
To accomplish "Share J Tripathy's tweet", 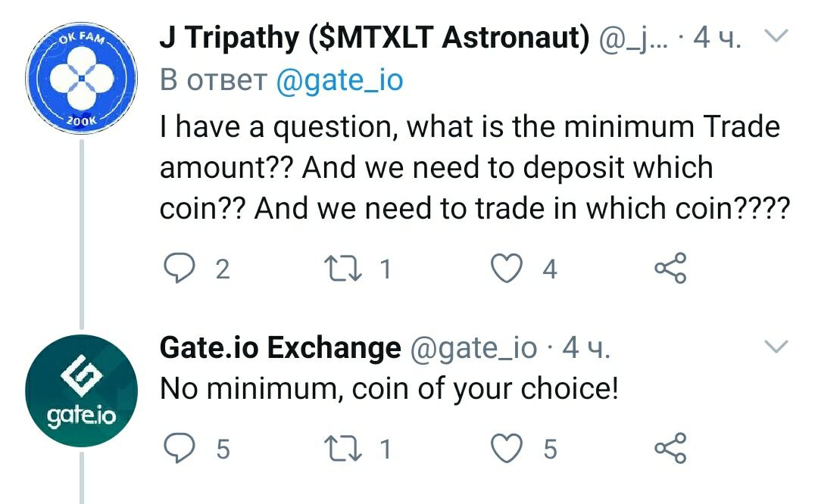I will pos(670,268).
